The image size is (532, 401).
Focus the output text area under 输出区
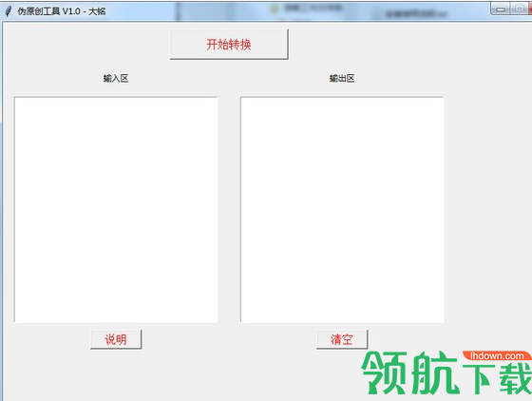point(342,210)
